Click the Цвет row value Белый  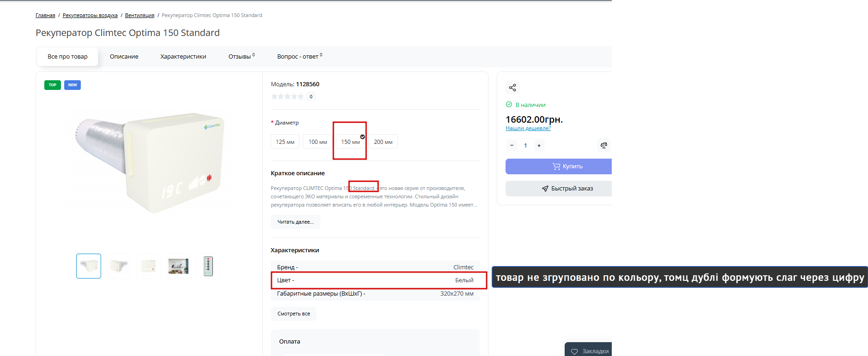pyautogui.click(x=464, y=280)
